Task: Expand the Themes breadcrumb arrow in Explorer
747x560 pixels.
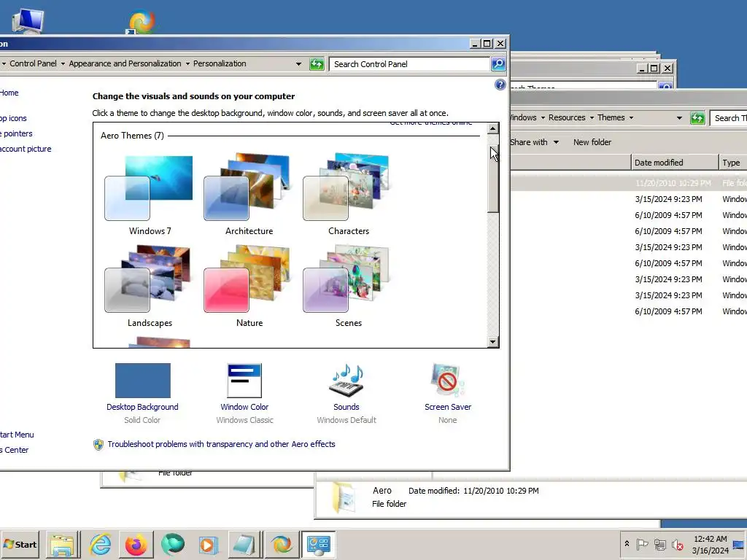Action: [631, 117]
